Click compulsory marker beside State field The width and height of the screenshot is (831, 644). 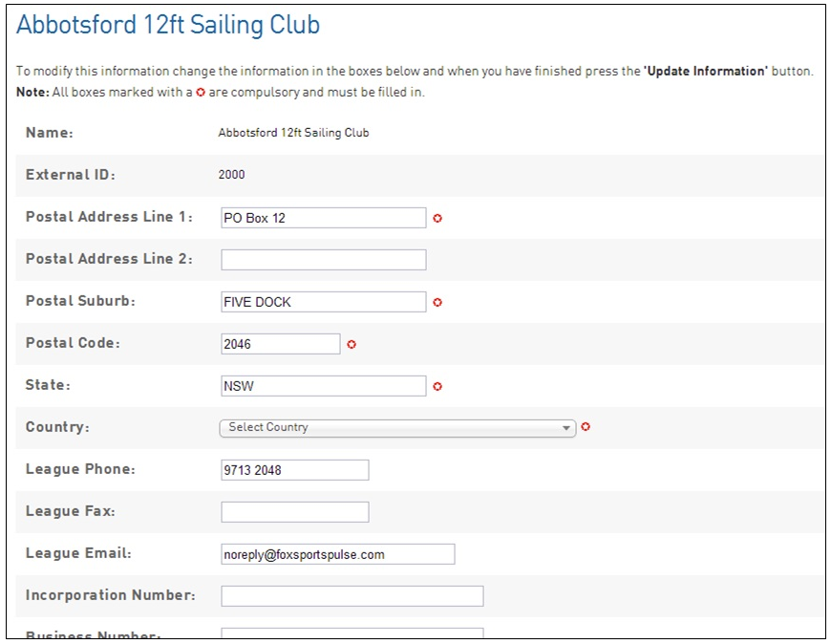[x=437, y=387]
